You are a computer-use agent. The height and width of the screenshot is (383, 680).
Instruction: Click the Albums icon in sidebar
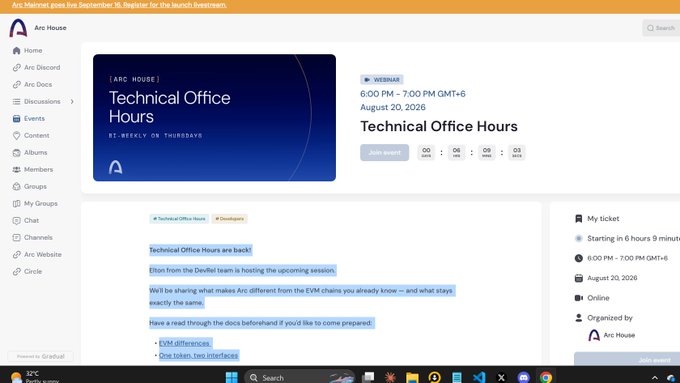(16, 152)
